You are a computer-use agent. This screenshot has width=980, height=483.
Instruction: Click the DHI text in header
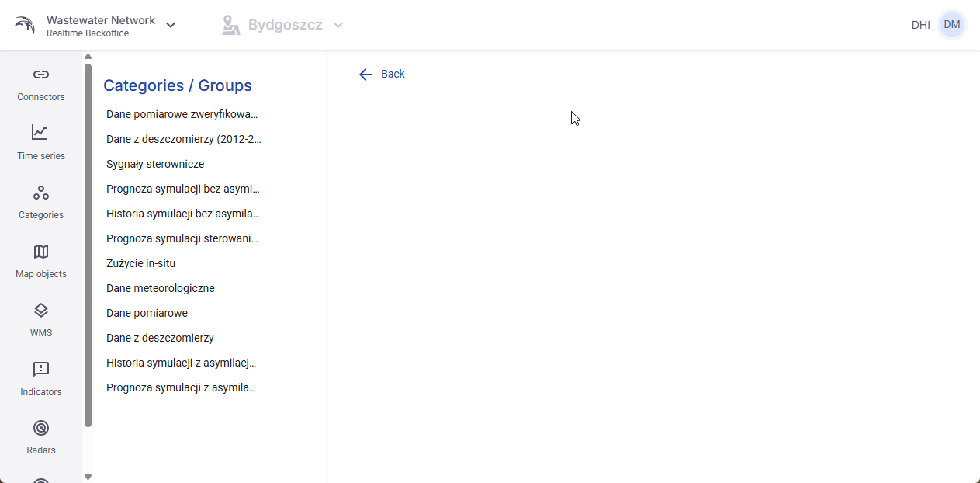point(921,25)
